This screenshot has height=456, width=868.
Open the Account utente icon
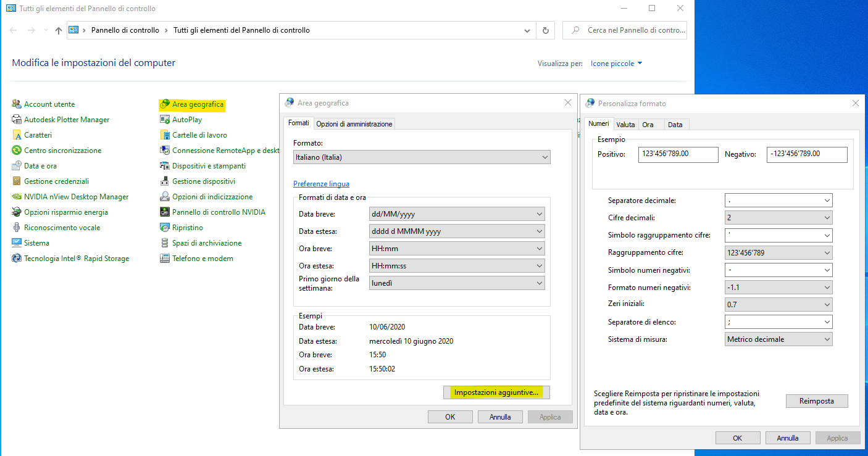click(17, 104)
